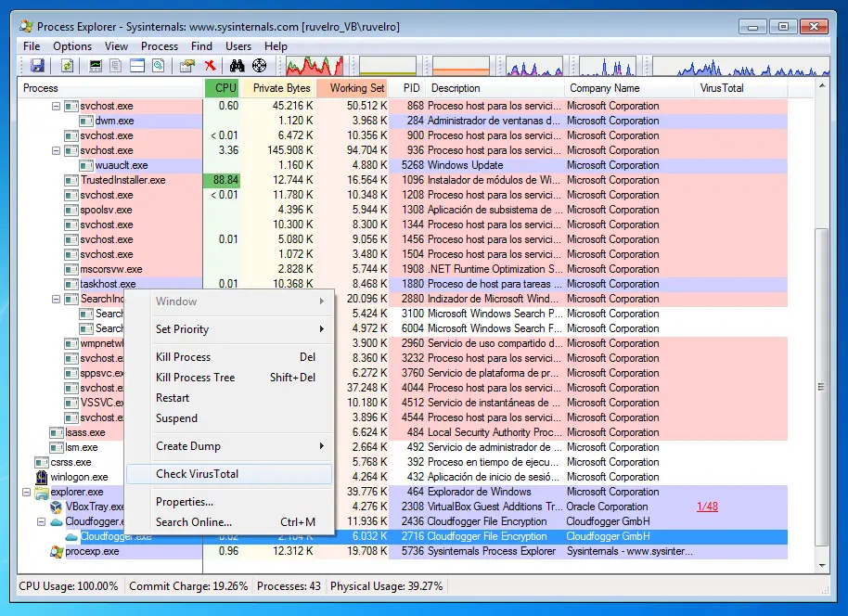Screen dimensions: 848x616
Task: Choose Check VirusTotal in context menu
Action: point(230,474)
